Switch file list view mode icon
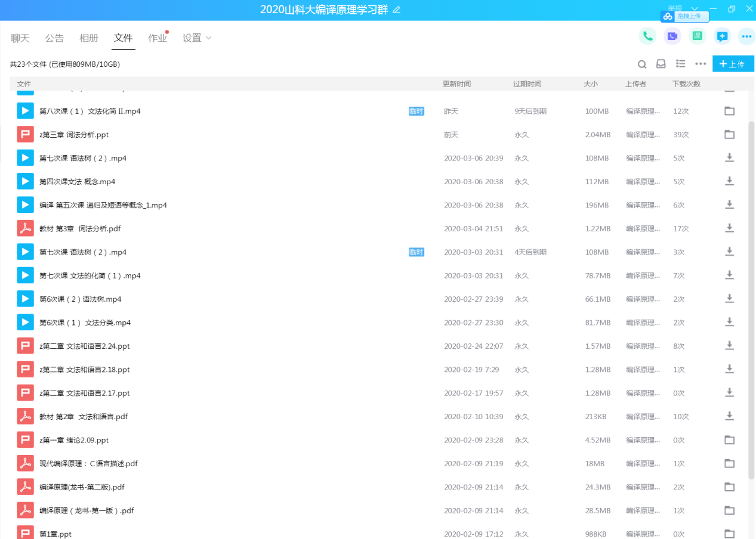 pos(680,64)
